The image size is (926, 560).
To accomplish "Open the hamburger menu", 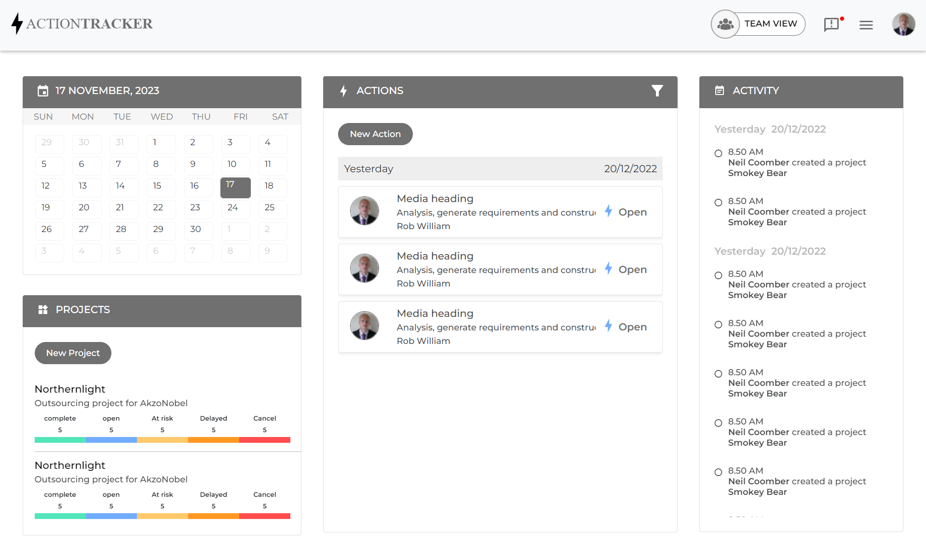I will tap(866, 25).
